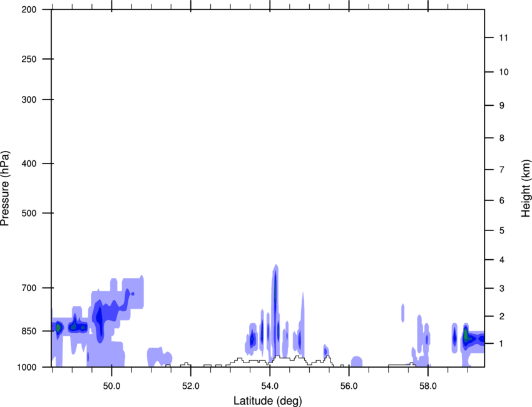
Task: Click the 50.0 latitude tick label
Action: pyautogui.click(x=111, y=386)
